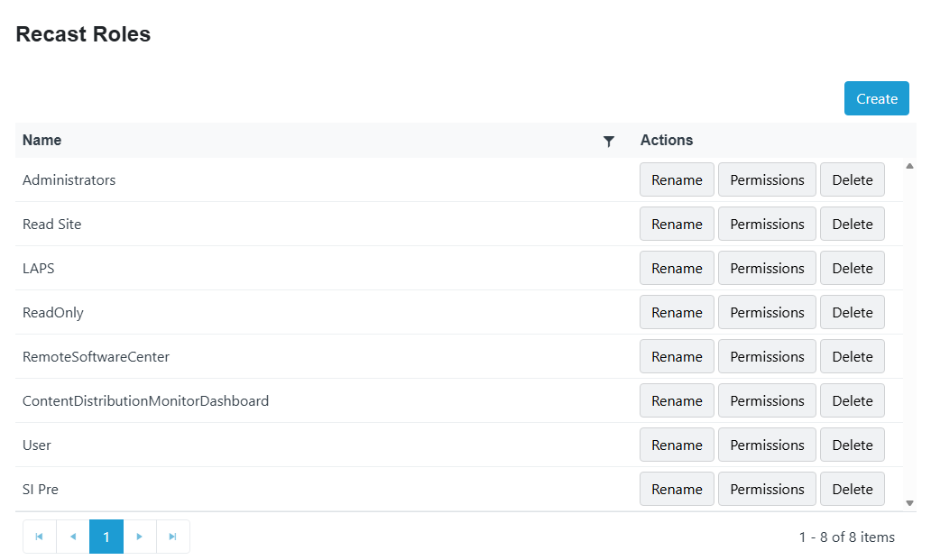
Task: Select the Administrators name cell
Action: (x=324, y=179)
